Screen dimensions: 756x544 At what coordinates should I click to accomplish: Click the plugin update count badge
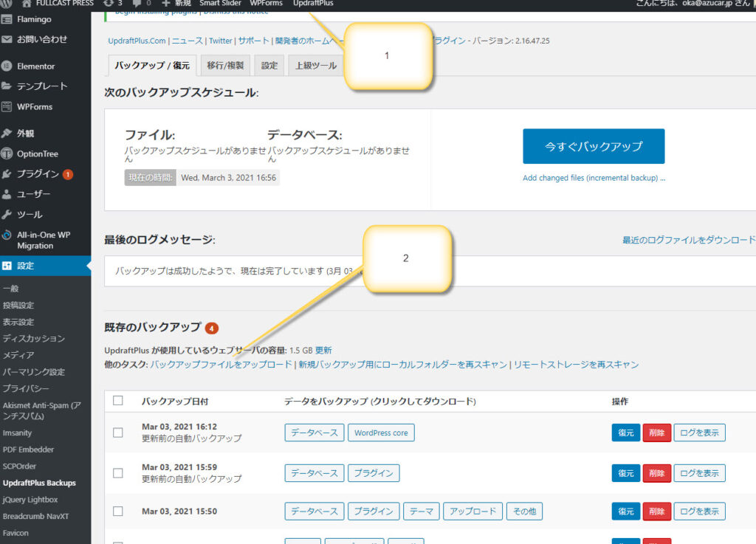pos(68,174)
